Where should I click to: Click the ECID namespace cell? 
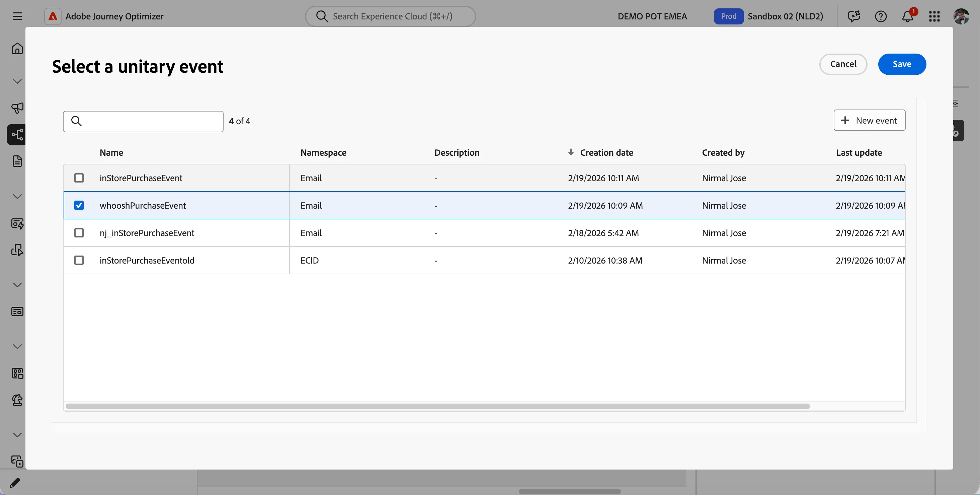pyautogui.click(x=309, y=260)
